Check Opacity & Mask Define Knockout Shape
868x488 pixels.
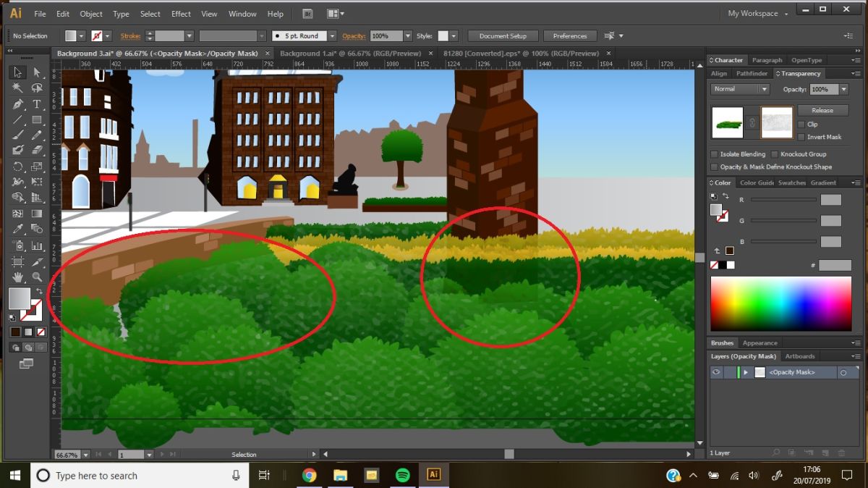tap(715, 167)
